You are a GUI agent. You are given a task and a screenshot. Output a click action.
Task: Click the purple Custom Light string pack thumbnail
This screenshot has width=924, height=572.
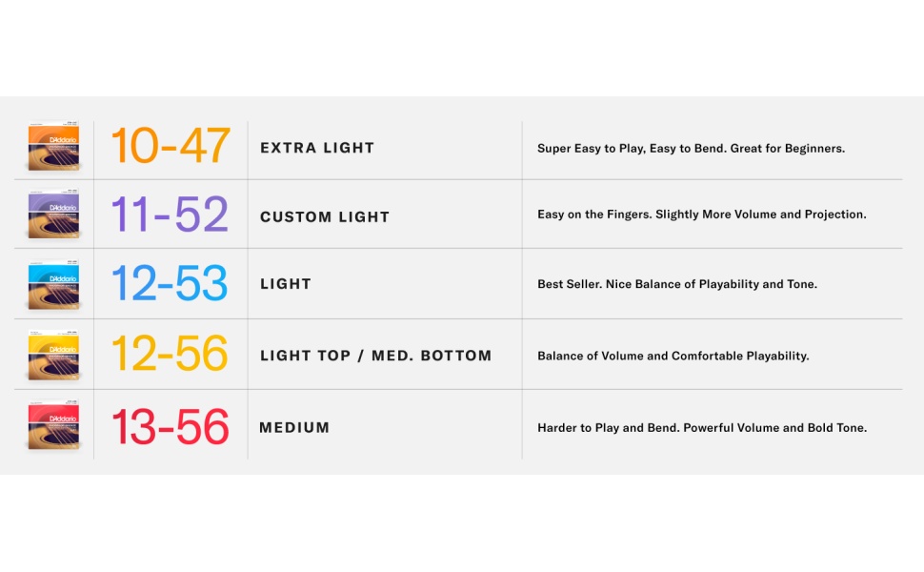[x=53, y=215]
